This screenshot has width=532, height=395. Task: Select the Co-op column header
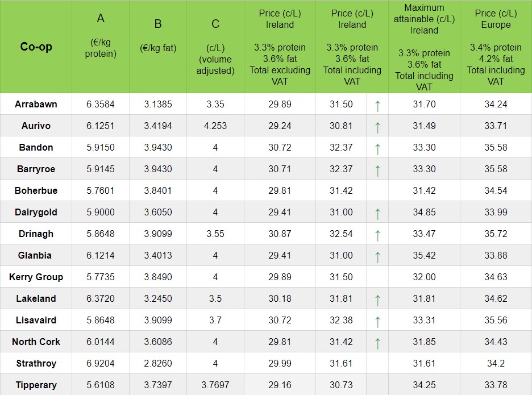[x=36, y=47]
